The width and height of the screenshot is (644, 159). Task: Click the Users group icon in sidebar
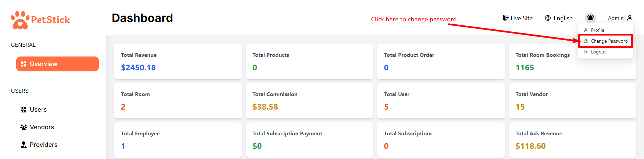pos(24,110)
